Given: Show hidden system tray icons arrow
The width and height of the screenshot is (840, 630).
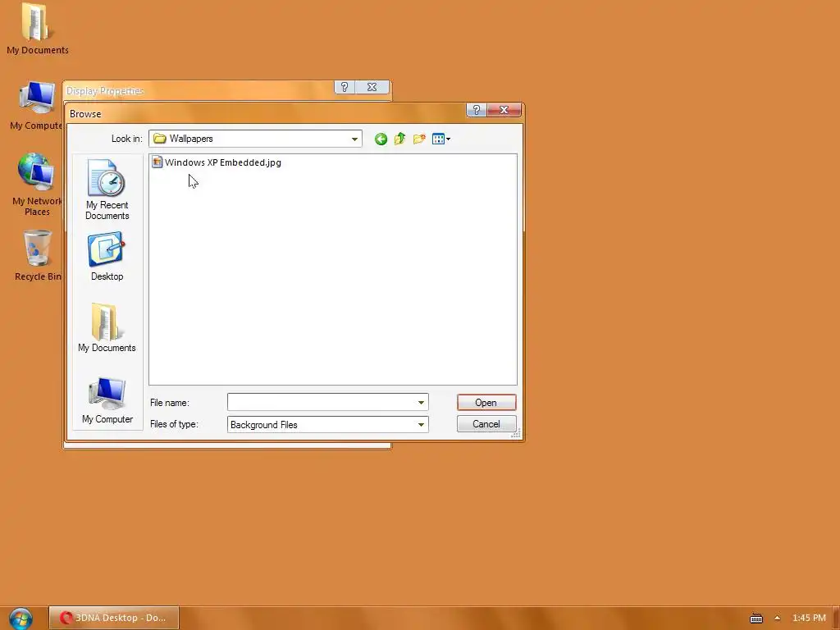Looking at the screenshot, I should click(x=777, y=619).
